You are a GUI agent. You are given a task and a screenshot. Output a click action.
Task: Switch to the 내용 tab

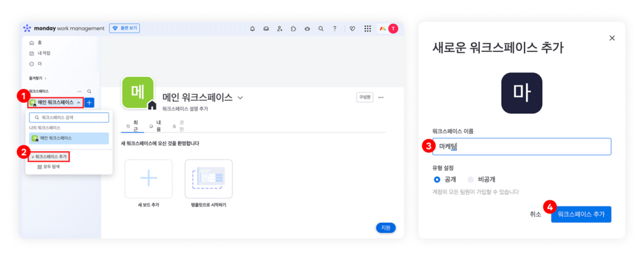(x=158, y=126)
